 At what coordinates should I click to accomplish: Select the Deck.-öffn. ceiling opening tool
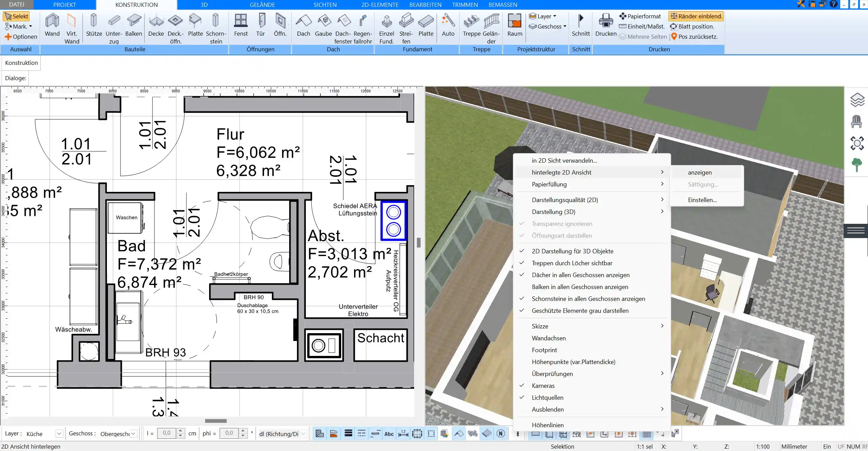176,29
